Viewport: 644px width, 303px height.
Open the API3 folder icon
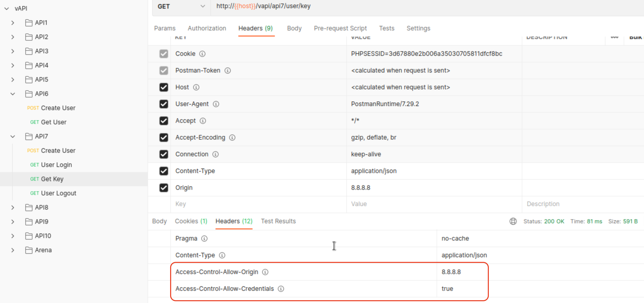pos(29,51)
